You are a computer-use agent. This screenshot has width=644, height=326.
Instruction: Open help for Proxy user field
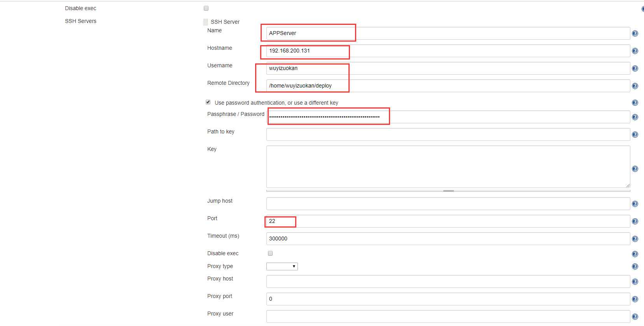[635, 317]
